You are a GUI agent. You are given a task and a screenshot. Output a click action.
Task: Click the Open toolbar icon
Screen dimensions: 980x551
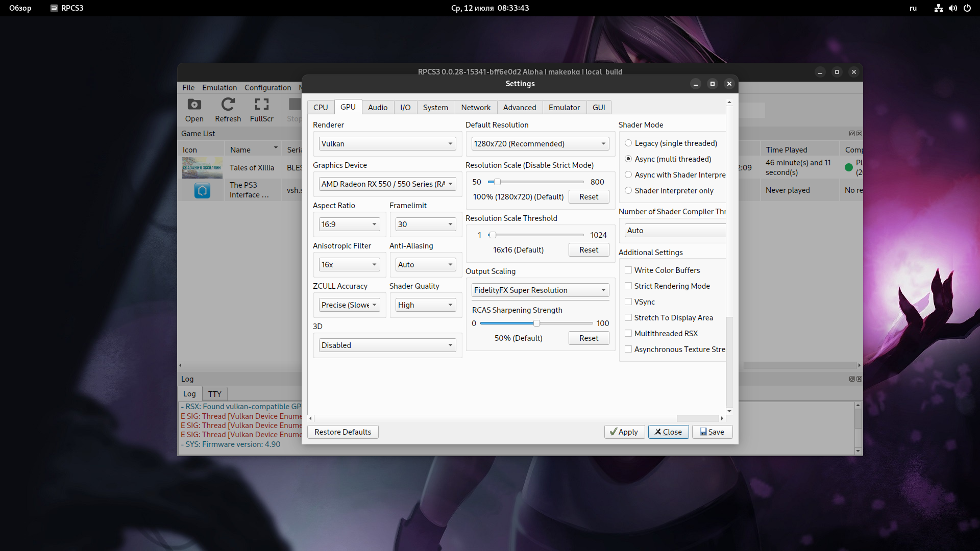click(x=194, y=110)
